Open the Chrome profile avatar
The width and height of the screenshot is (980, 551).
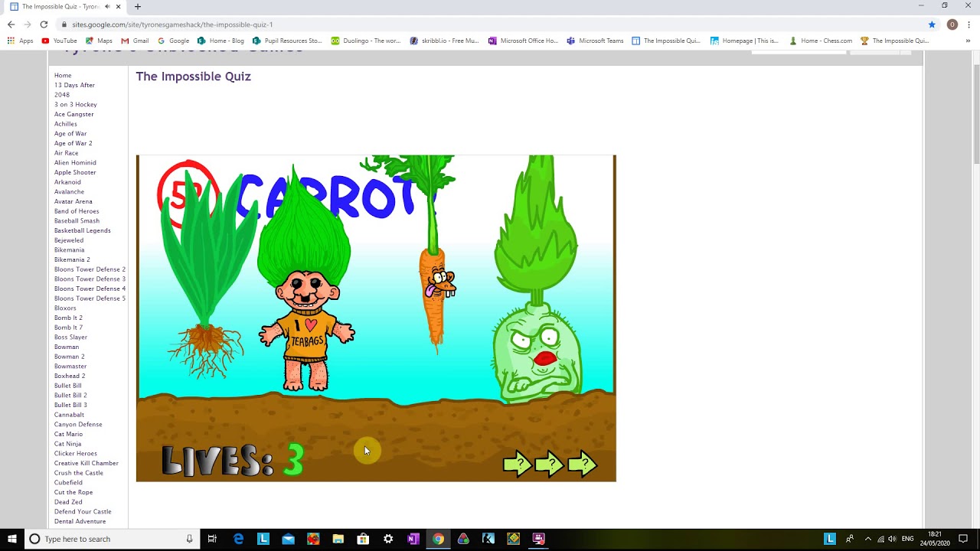(952, 24)
